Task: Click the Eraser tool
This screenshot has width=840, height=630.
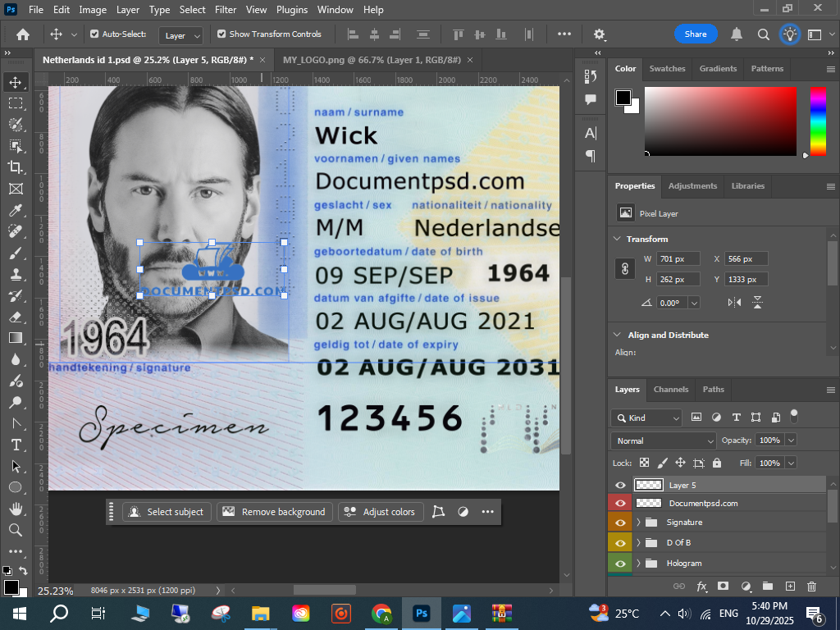Action: click(x=15, y=317)
